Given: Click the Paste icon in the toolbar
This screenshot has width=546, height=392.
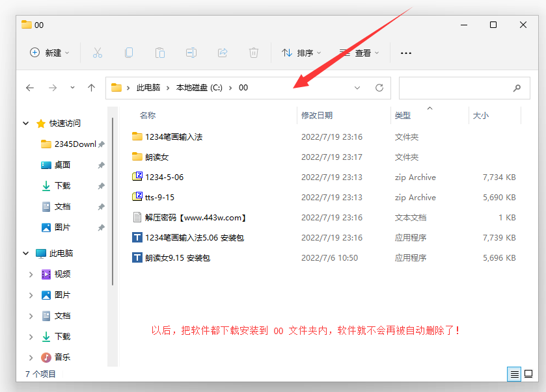Looking at the screenshot, I should tap(160, 53).
